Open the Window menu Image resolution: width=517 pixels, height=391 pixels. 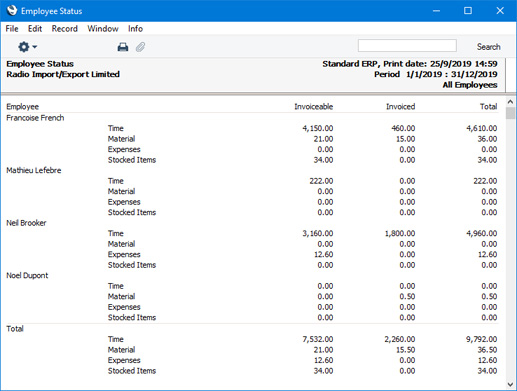coord(103,29)
